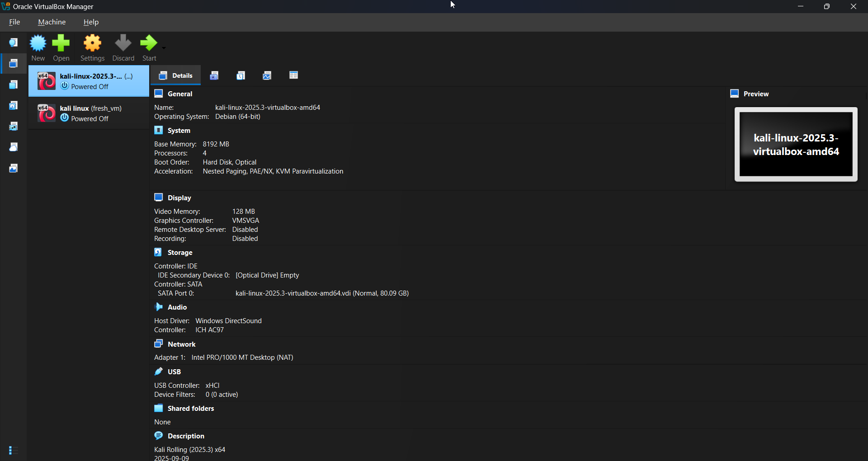
Task: Click the kali-linux preview thumbnail
Action: 796,144
